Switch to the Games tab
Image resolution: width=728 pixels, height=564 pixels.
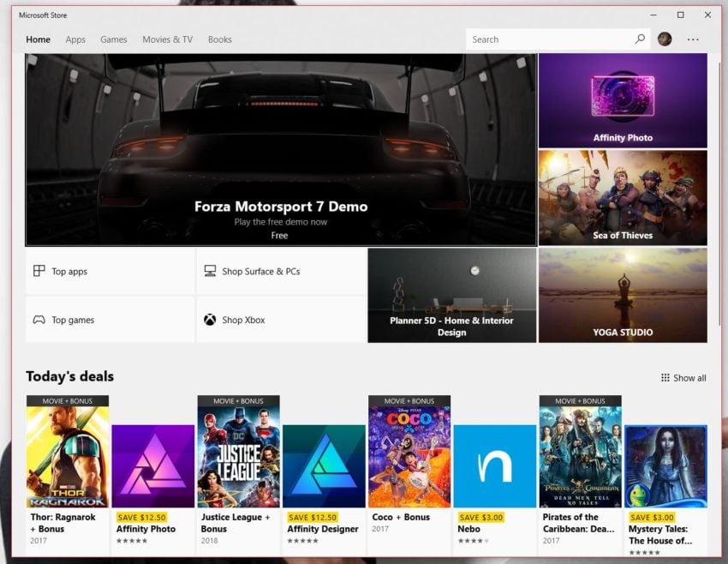point(114,39)
